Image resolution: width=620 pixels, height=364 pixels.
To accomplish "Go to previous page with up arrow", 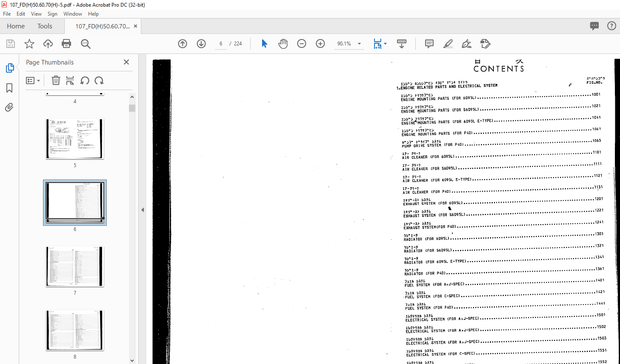I will pos(182,44).
